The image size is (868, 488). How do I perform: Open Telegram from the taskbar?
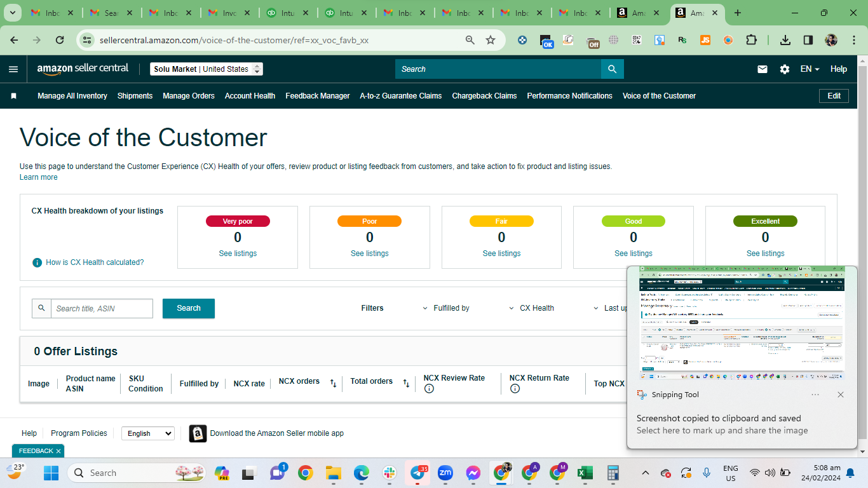tap(417, 473)
